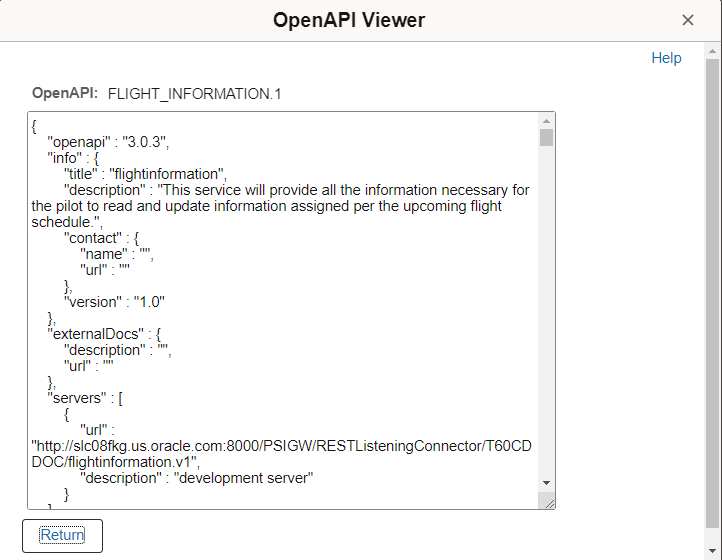Click the DOC/flightinformation.v1 line

point(116,462)
